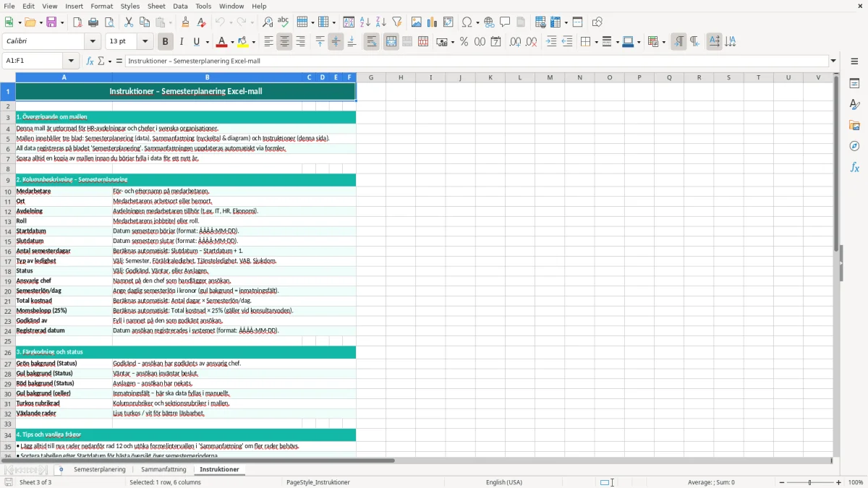868x488 pixels.
Task: Open the Font Size dropdown arrow
Action: (145, 42)
